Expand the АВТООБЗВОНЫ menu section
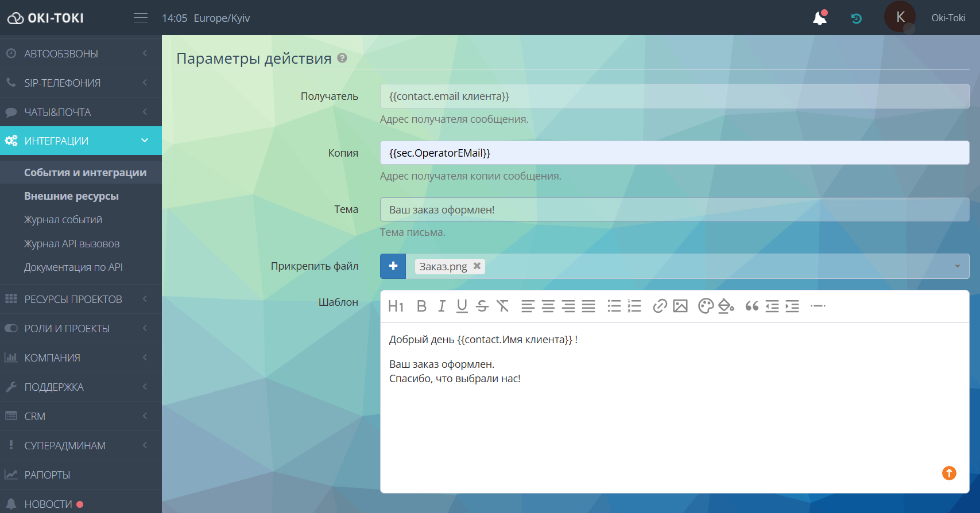This screenshot has height=513, width=980. pos(81,53)
